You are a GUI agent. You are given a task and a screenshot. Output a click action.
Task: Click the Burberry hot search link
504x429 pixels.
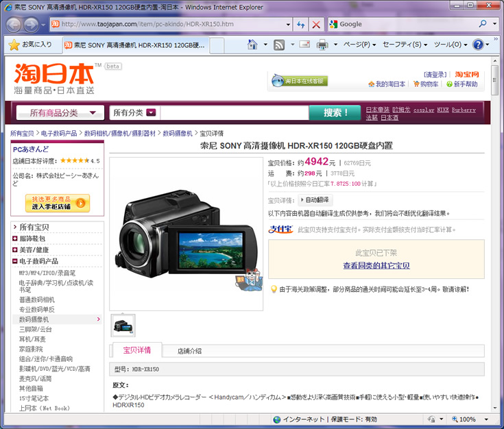tap(464, 110)
